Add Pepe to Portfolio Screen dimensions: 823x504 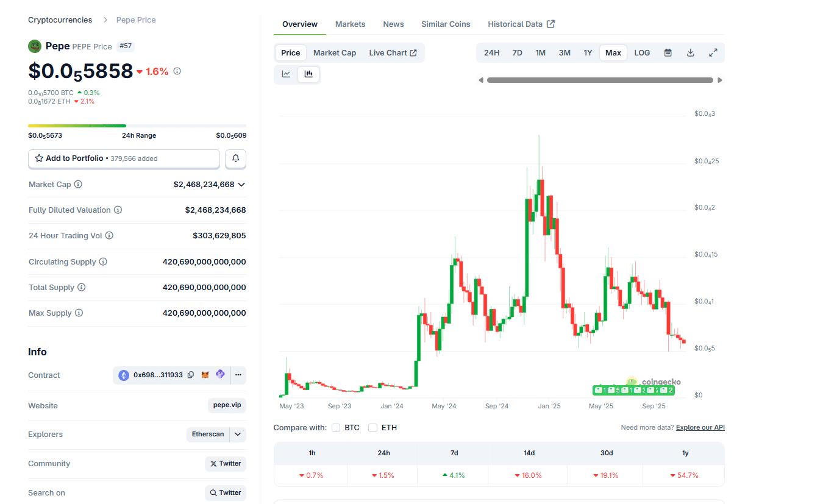(124, 158)
